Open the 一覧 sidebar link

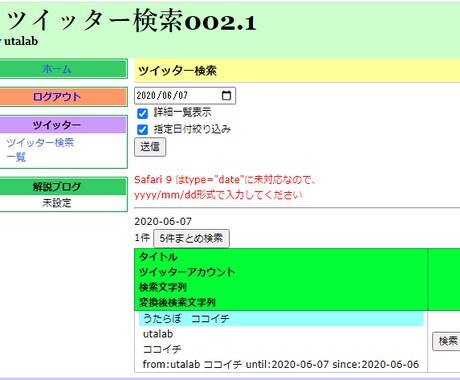coord(16,157)
